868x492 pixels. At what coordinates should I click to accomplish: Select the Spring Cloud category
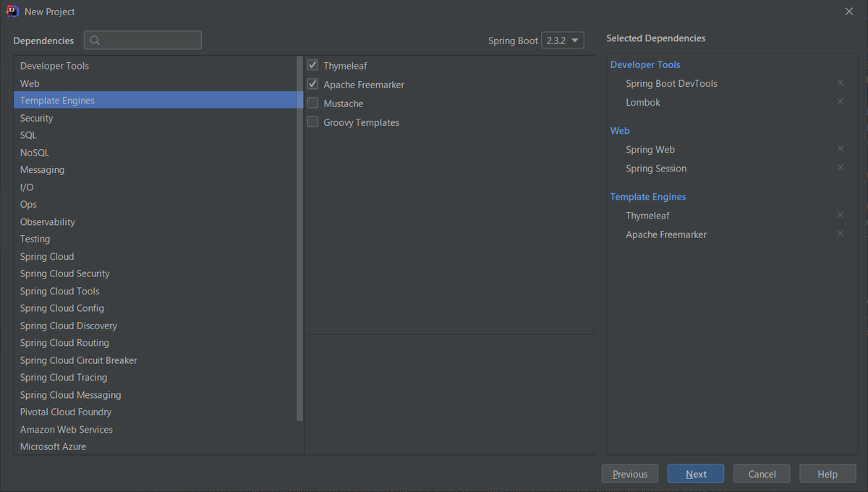155,257
